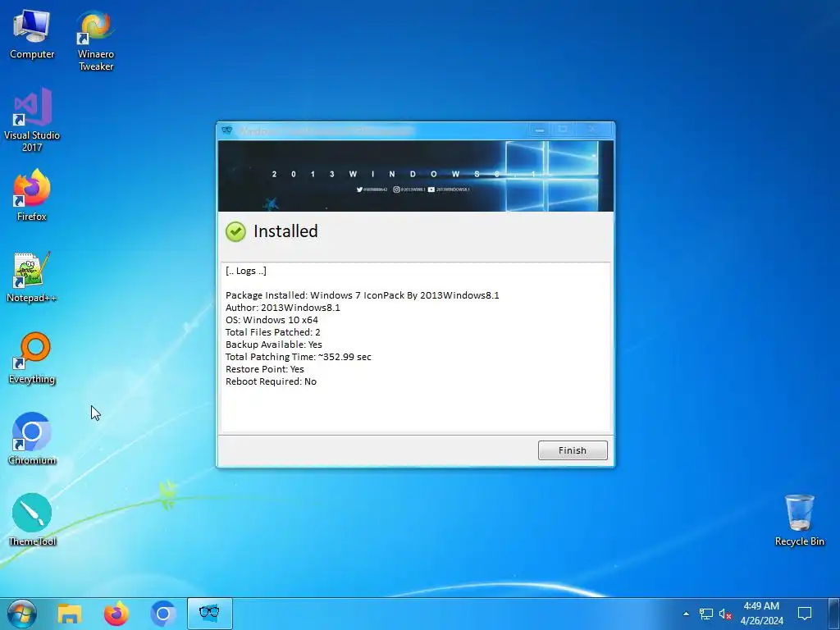840x630 pixels.
Task: Click the 'Restore Point: Yes' log line
Action: 265,369
